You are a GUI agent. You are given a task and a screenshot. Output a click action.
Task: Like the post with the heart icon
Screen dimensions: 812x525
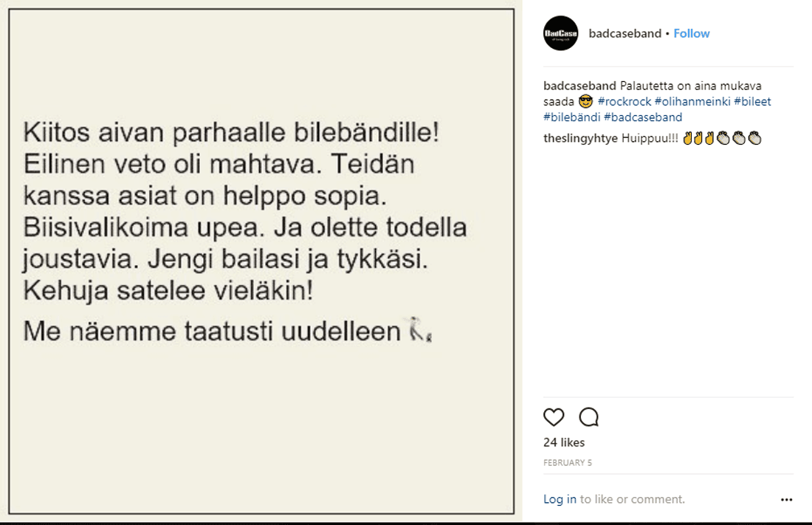pyautogui.click(x=554, y=417)
